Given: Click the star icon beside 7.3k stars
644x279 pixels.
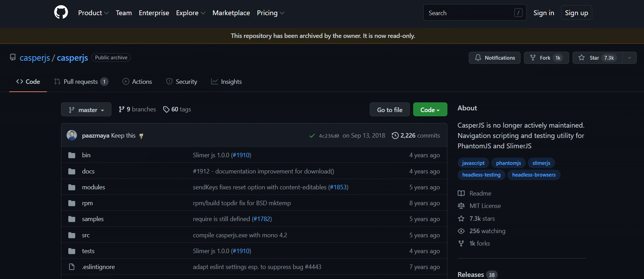Looking at the screenshot, I should [x=461, y=219].
